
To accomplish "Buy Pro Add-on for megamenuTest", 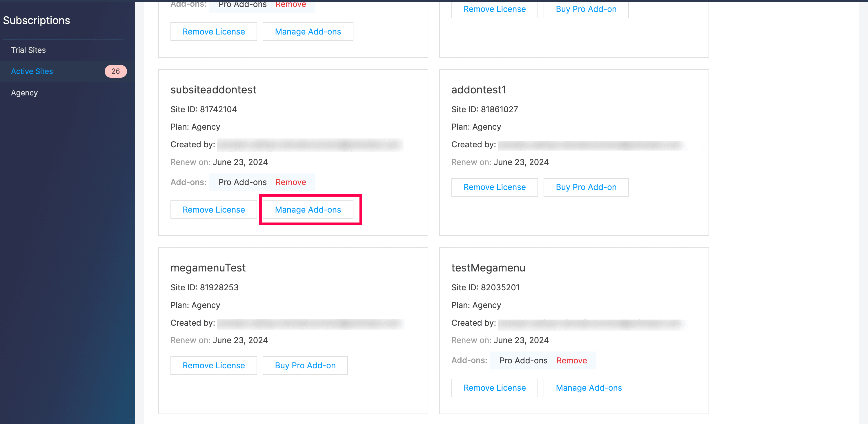I will pyautogui.click(x=305, y=365).
